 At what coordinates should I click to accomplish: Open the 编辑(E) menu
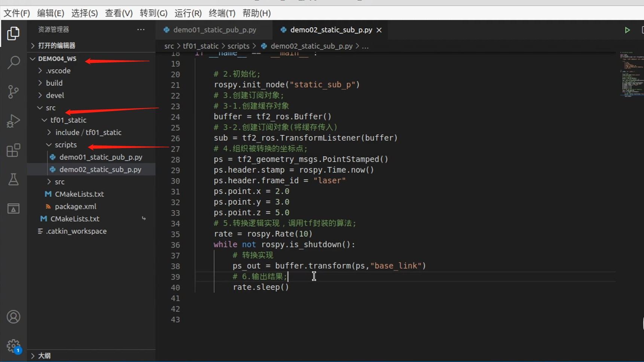pos(51,13)
